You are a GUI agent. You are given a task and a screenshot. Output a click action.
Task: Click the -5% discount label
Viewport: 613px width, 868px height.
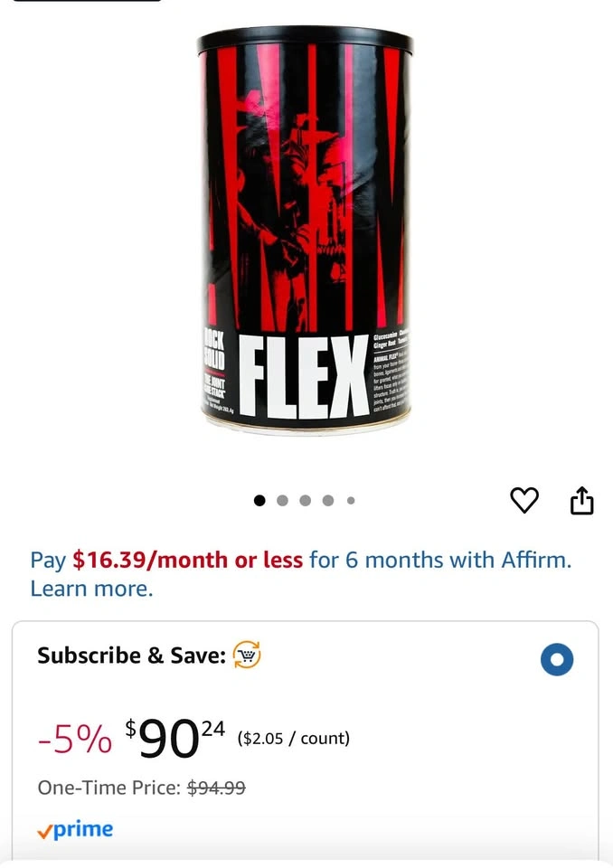[x=75, y=740]
